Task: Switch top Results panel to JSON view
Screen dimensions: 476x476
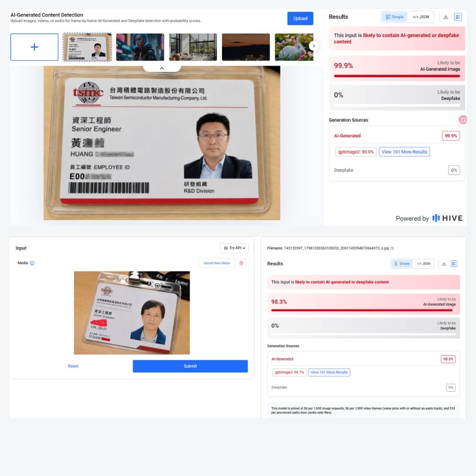Action: 421,17
